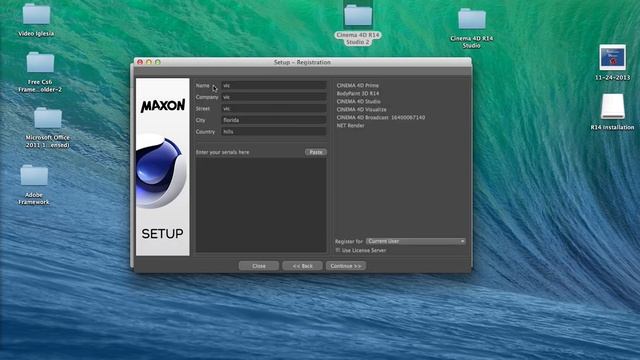Focus the Street input field

pyautogui.click(x=273, y=109)
